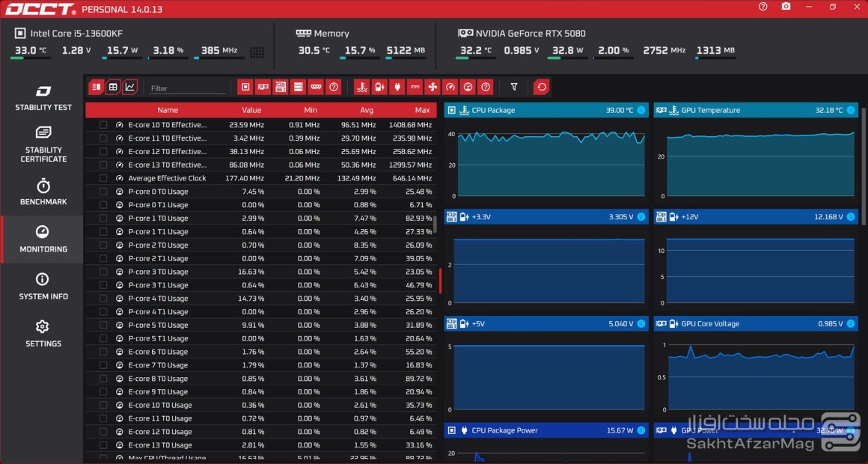Viewport: 868px width, 464px height.
Task: Sort the table by the Min column
Action: point(311,110)
